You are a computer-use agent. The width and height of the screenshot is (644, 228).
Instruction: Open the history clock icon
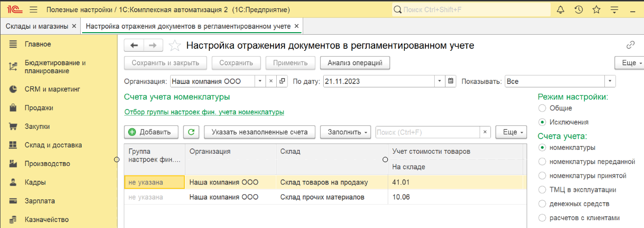tap(578, 9)
